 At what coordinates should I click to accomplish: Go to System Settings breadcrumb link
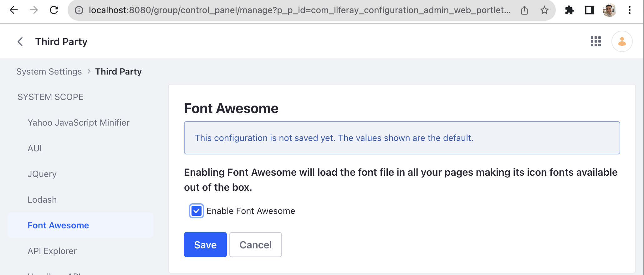click(49, 71)
